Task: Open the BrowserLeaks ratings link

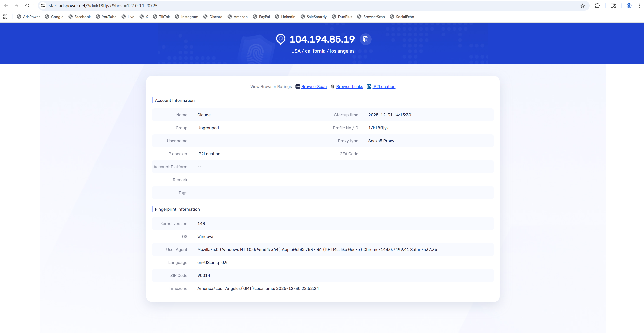Action: pos(349,87)
